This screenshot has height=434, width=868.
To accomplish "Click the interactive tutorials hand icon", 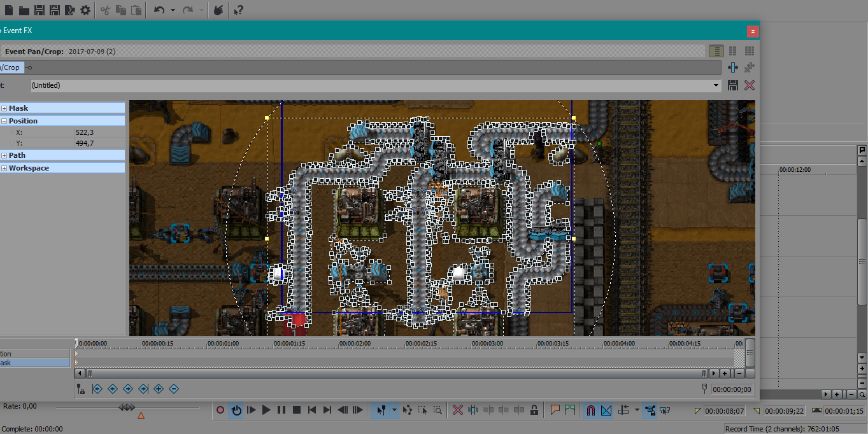I will tap(218, 10).
